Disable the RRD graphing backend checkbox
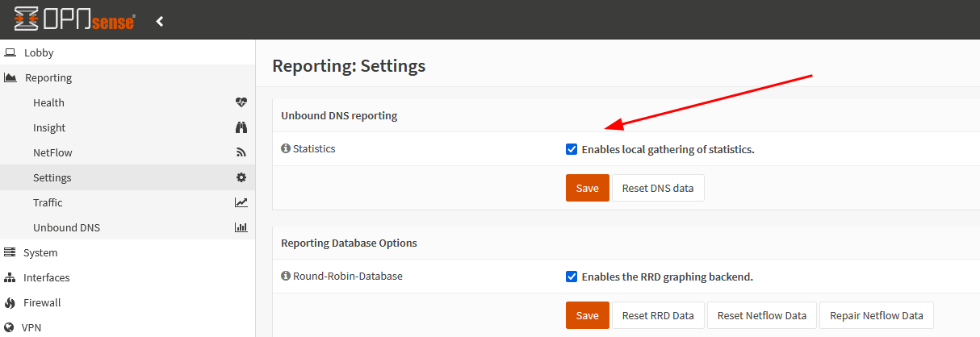This screenshot has height=337, width=980. click(572, 277)
